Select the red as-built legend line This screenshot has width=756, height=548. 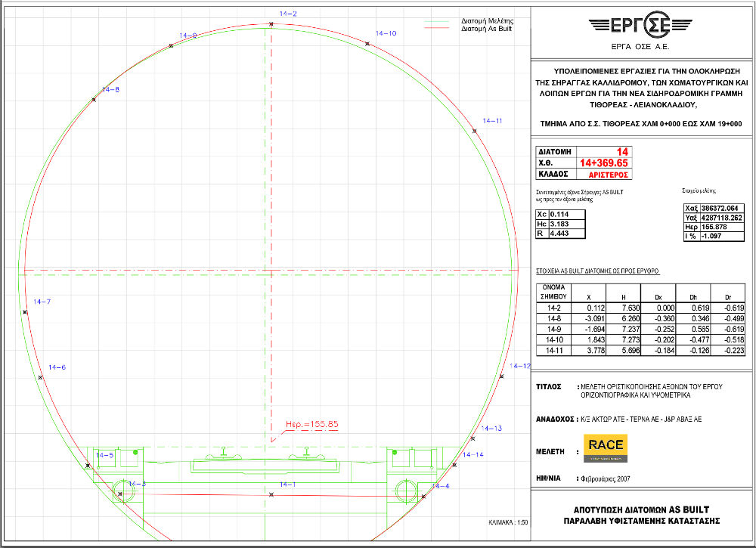click(x=436, y=28)
